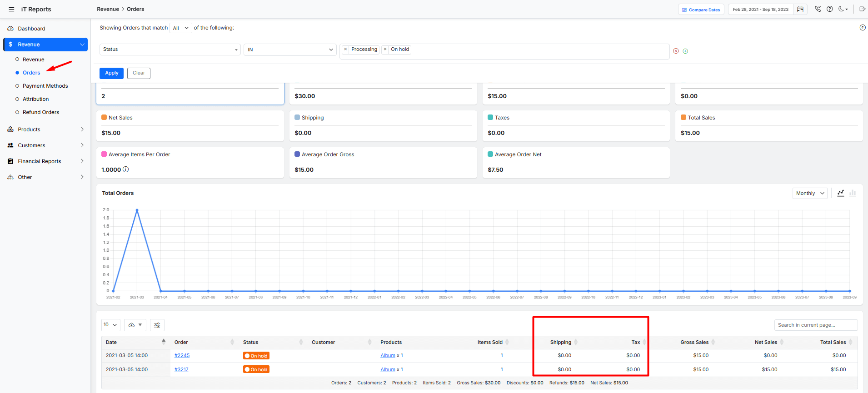Open the table column settings icon

tap(157, 325)
